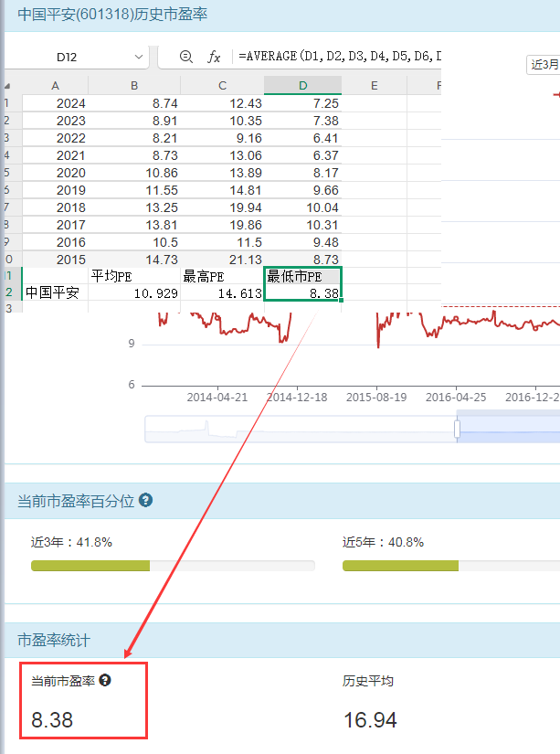560x754 pixels.
Task: Select cell containing year 2017
Action: click(x=56, y=225)
